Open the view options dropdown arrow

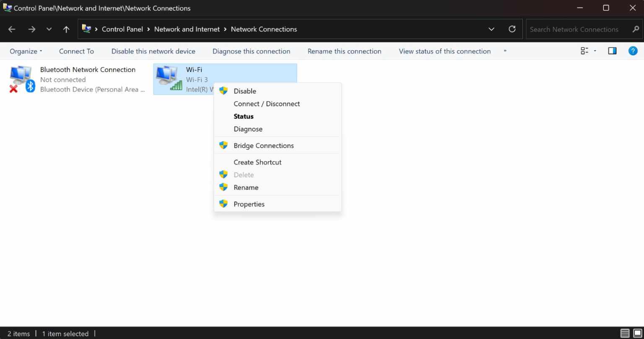coord(595,51)
